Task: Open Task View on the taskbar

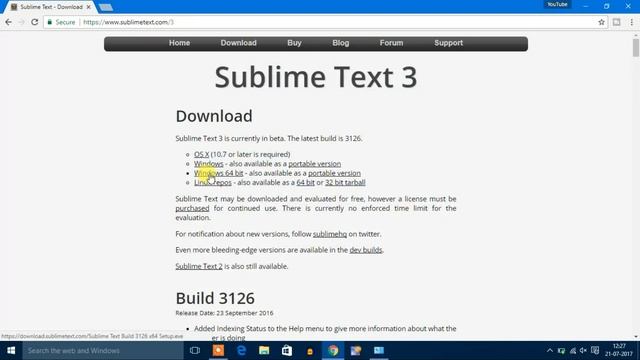Action: coord(195,351)
